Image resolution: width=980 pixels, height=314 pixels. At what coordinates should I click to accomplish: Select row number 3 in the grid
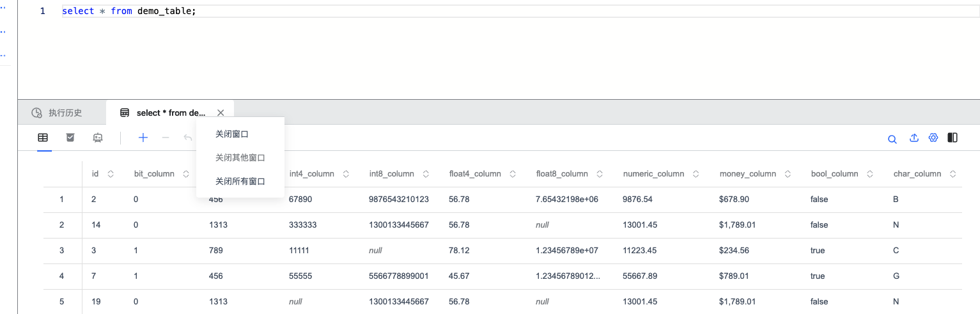coord(61,251)
